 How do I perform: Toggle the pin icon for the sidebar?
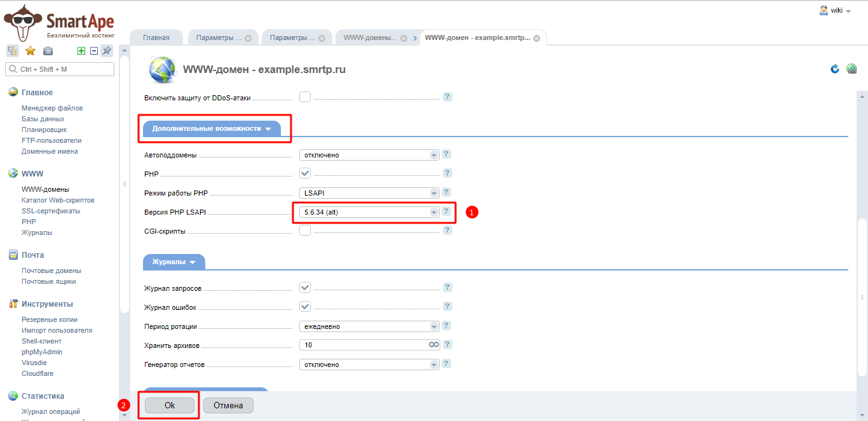pos(107,51)
